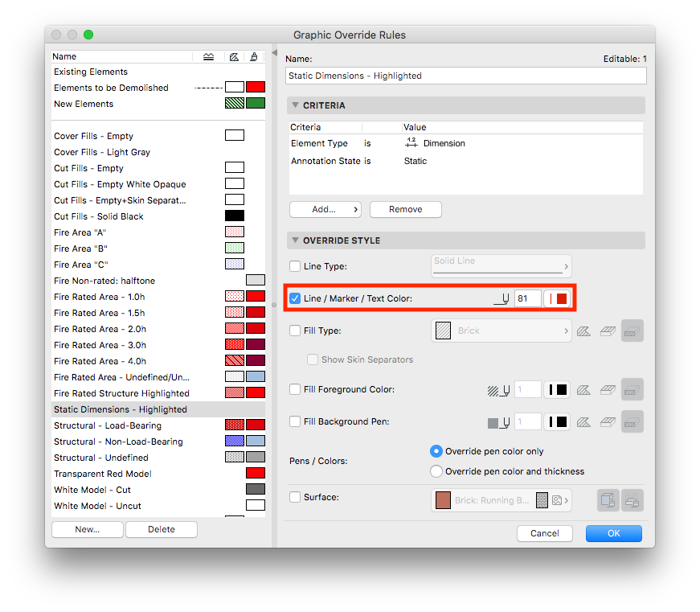700x612 pixels.
Task: Confirm with the OK button
Action: tap(614, 533)
